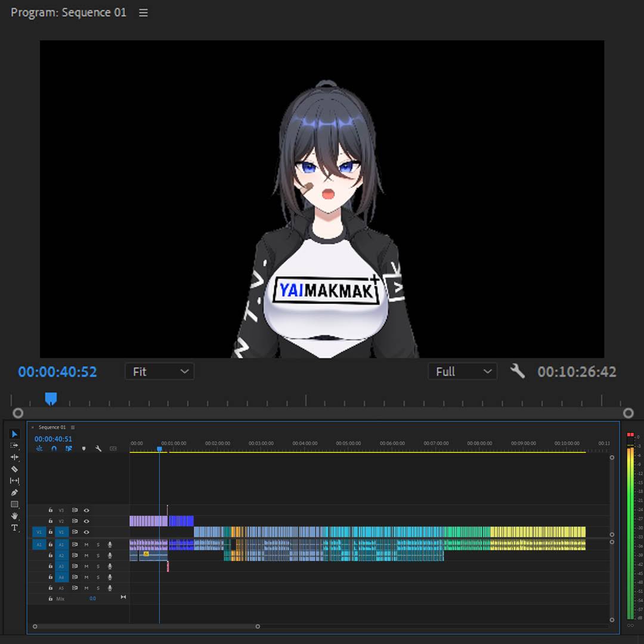This screenshot has height=644, width=644.
Task: Click the V1 source patching button
Action: [x=39, y=532]
